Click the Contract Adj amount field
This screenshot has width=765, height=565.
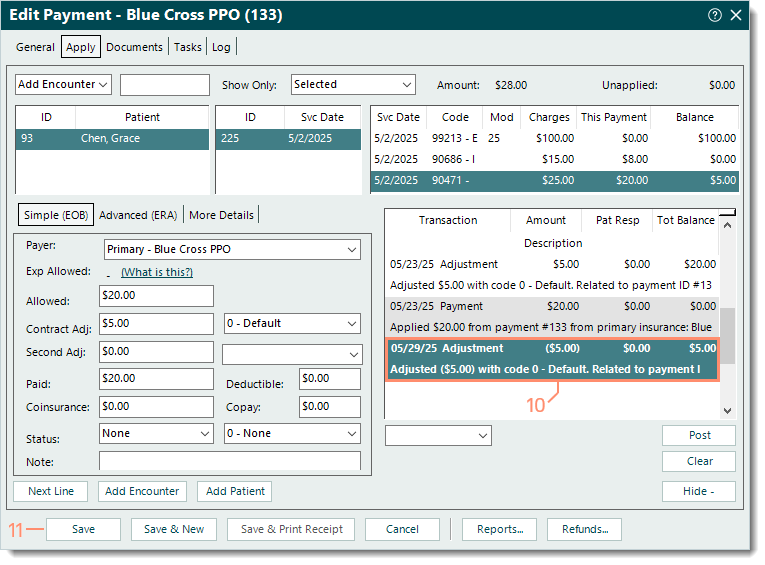[x=156, y=323]
